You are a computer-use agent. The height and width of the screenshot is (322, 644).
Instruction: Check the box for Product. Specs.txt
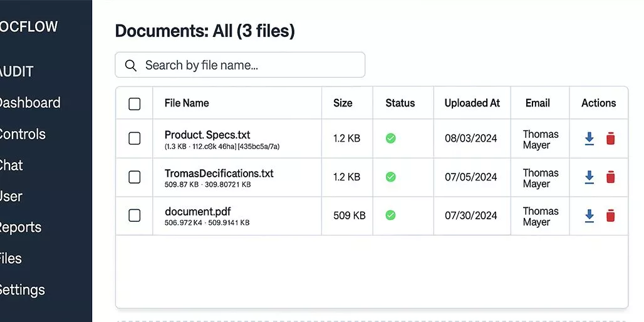click(x=134, y=138)
